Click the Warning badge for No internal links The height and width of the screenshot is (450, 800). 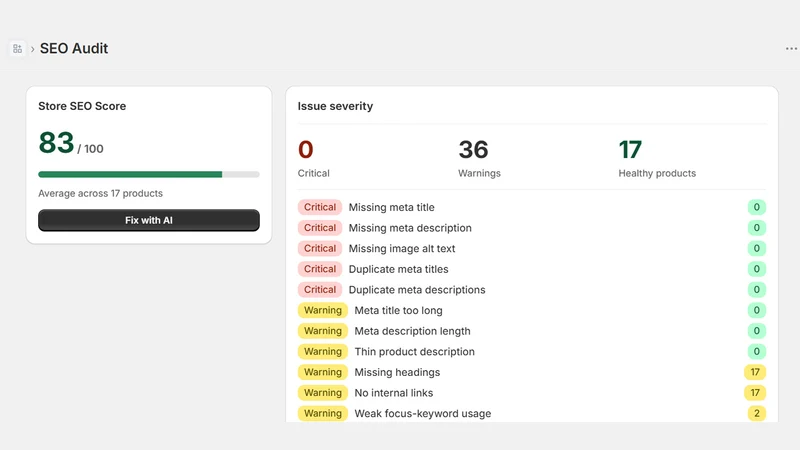(323, 393)
